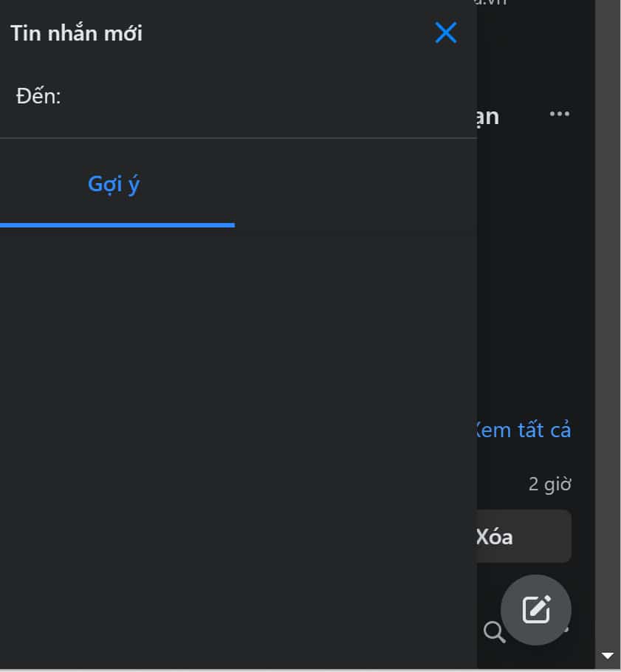Screen dimensions: 621x672
Task: Click the empty suggestions list area
Action: tap(236, 443)
